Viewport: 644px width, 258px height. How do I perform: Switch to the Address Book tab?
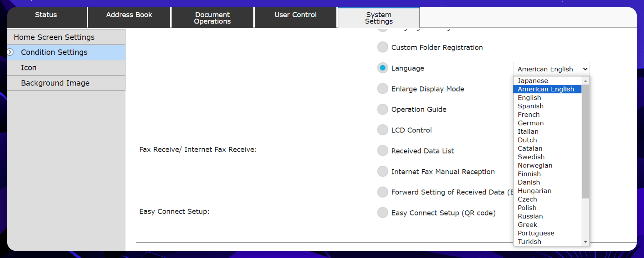[x=129, y=18]
